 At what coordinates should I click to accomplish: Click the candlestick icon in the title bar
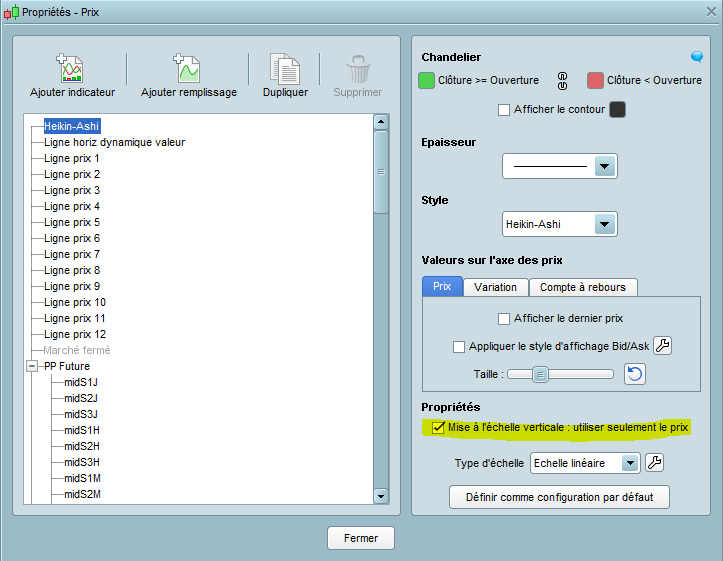tap(12, 12)
